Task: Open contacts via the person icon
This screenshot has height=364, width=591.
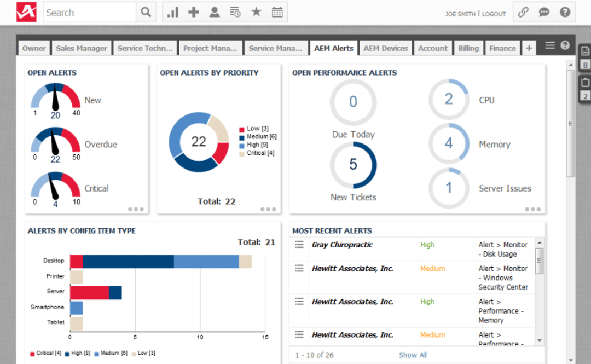Action: pos(214,11)
